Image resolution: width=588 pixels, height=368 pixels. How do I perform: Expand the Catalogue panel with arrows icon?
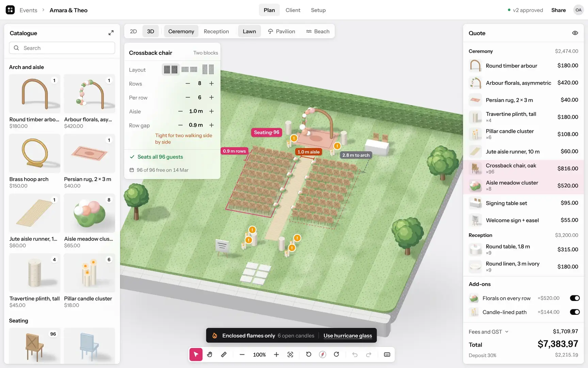point(111,33)
